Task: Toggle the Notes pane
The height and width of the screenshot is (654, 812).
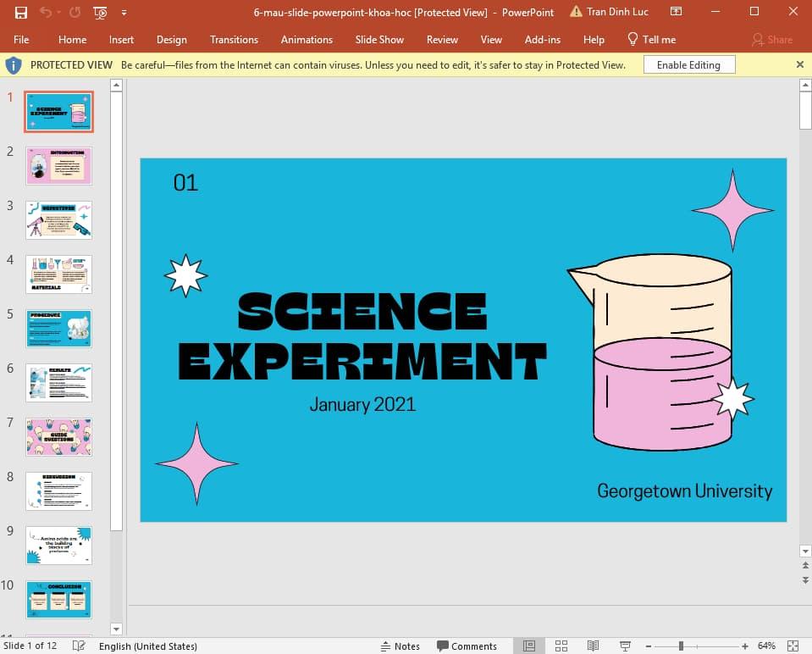Action: pyautogui.click(x=400, y=646)
